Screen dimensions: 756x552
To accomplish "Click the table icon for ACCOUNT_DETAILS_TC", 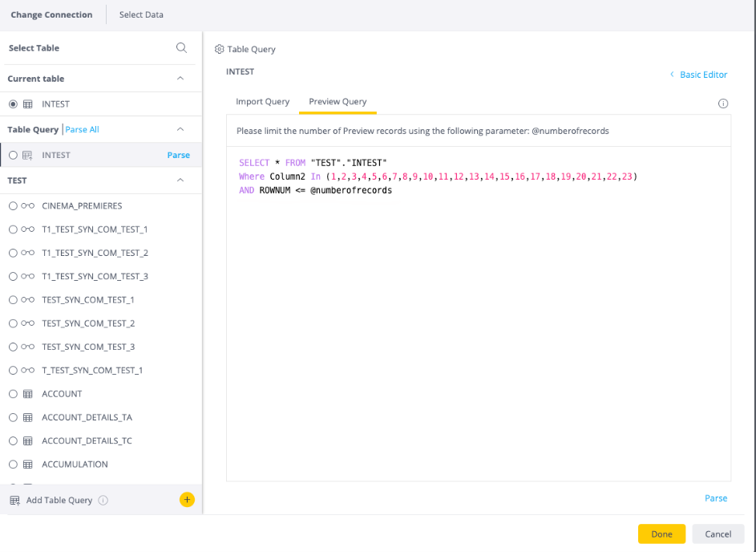I will (28, 441).
